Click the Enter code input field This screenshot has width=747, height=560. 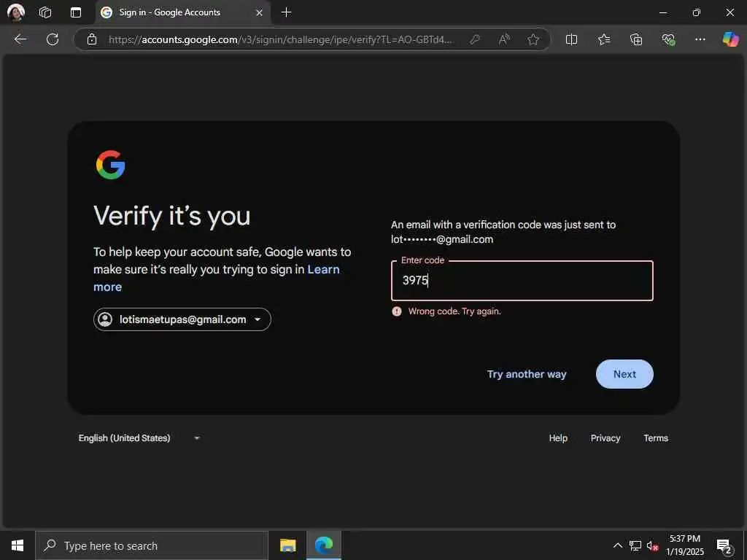[522, 281]
